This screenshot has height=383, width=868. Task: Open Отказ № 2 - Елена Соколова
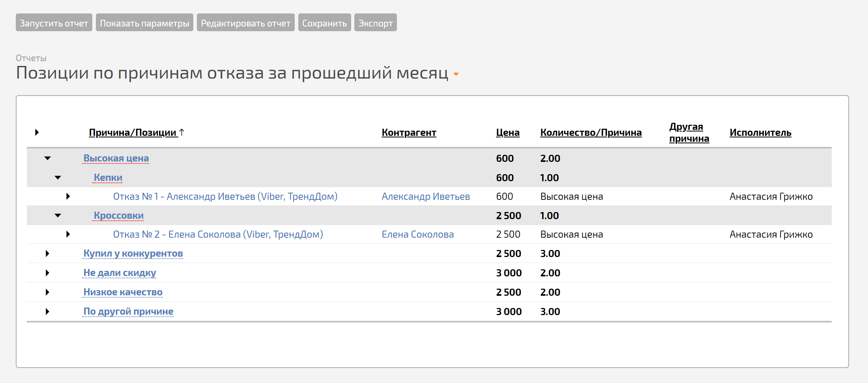(x=218, y=234)
